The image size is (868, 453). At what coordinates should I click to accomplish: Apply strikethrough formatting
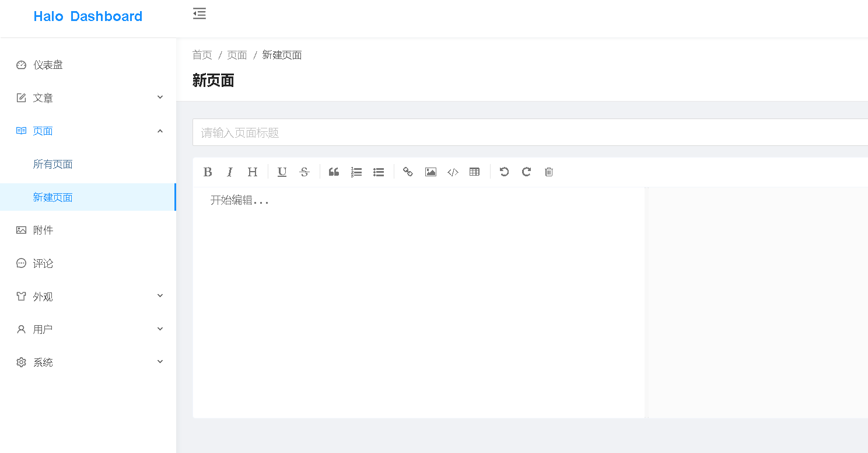304,172
